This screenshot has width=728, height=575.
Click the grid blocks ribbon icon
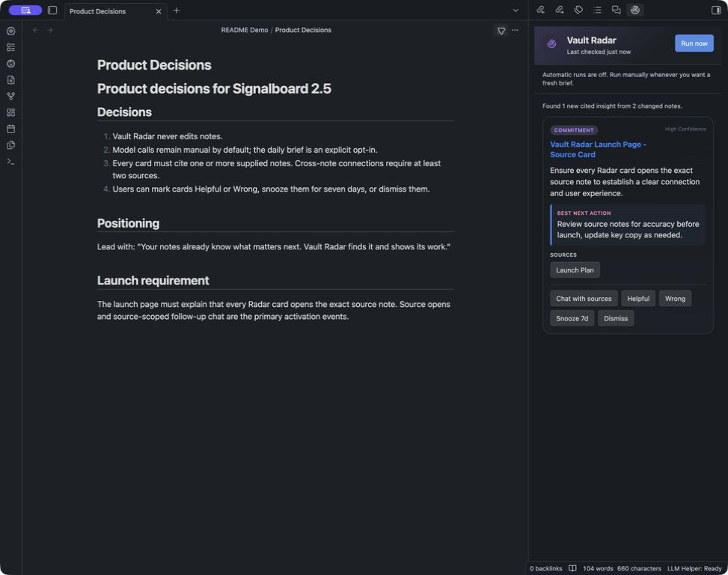(x=11, y=112)
